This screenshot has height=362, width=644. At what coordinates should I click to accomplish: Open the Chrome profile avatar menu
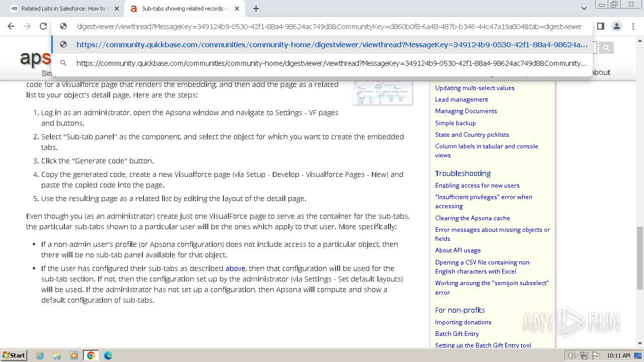pos(616,26)
